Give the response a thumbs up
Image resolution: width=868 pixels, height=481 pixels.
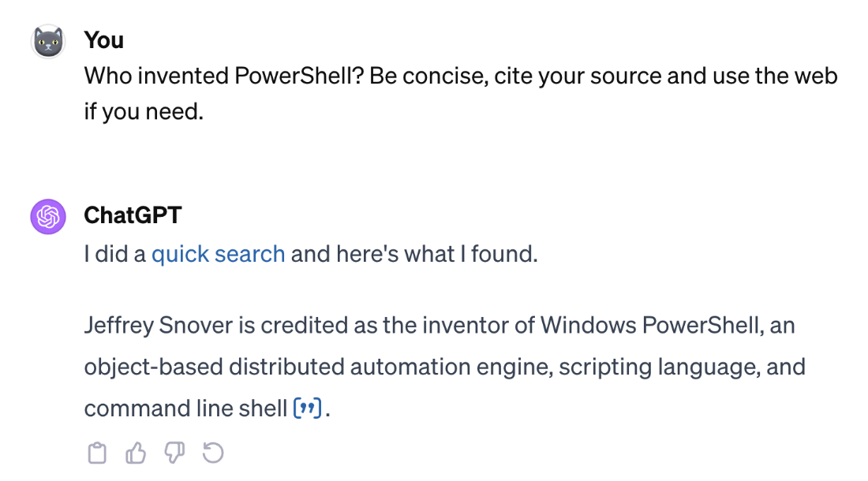click(136, 453)
